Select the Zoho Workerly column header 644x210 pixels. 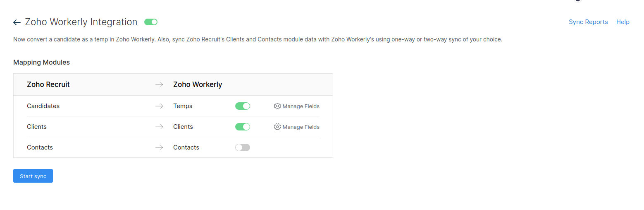pyautogui.click(x=198, y=84)
